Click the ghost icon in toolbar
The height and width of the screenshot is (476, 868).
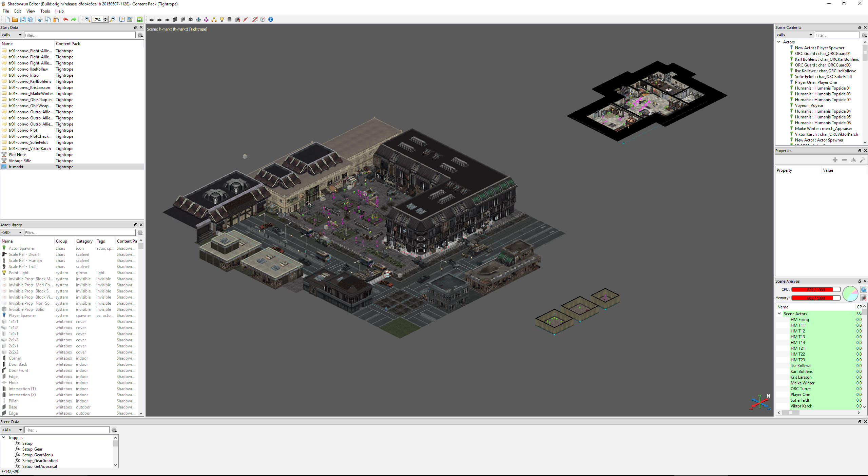(x=229, y=19)
